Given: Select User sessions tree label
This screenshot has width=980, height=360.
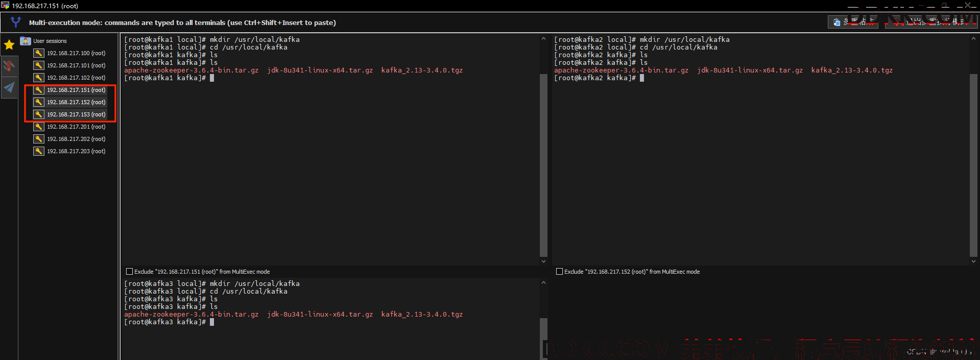Looking at the screenshot, I should click(50, 41).
